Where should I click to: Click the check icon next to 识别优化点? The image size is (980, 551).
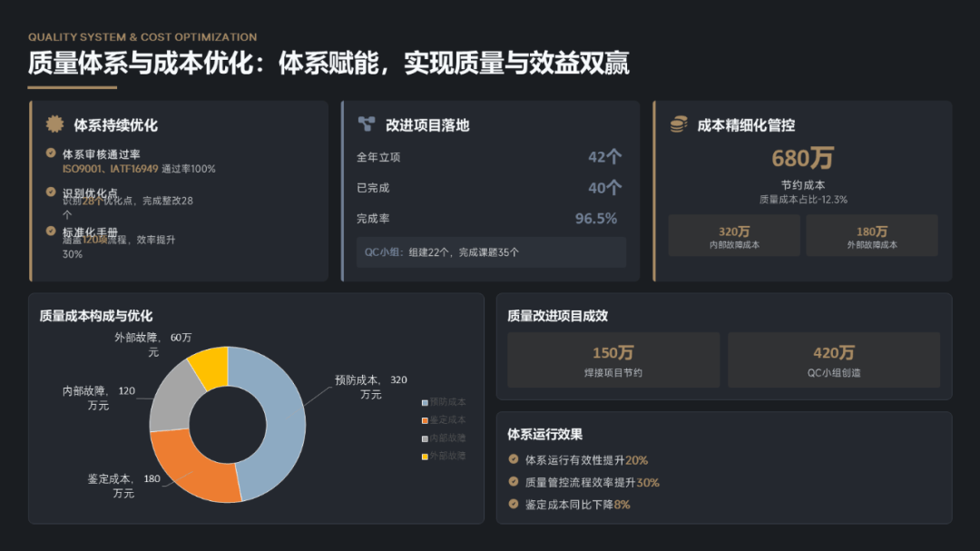click(x=52, y=192)
